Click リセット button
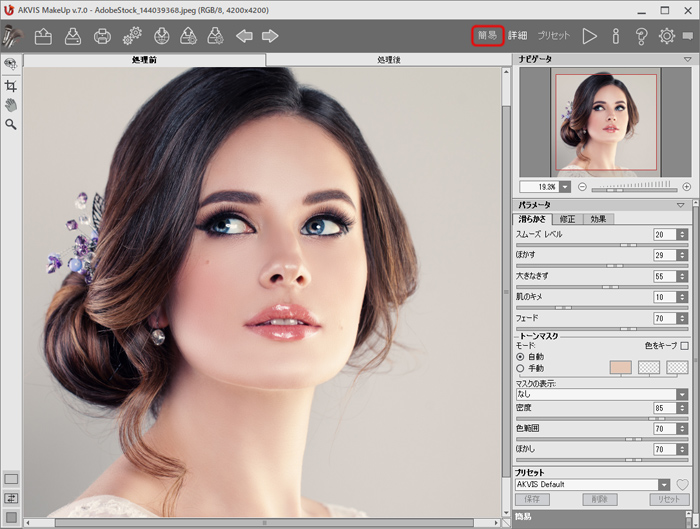The height and width of the screenshot is (529, 700). point(668,499)
